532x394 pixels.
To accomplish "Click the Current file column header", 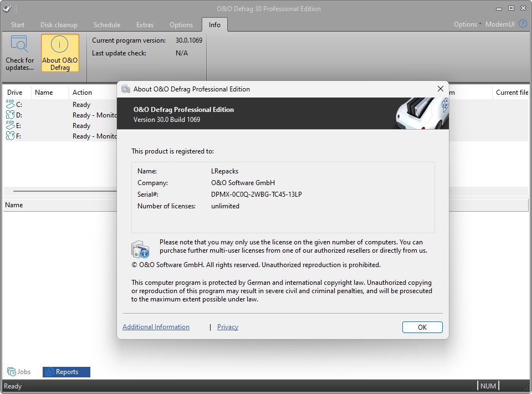I will 511,93.
